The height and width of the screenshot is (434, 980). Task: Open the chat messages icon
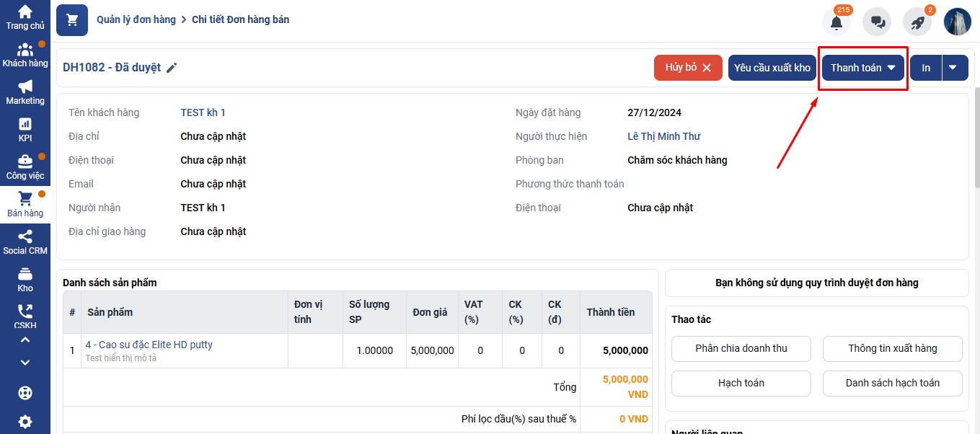(878, 22)
